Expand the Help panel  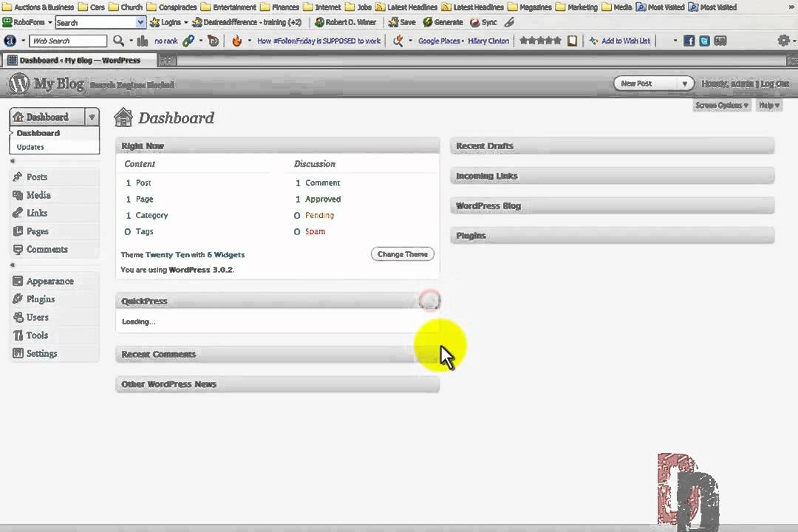tap(769, 106)
